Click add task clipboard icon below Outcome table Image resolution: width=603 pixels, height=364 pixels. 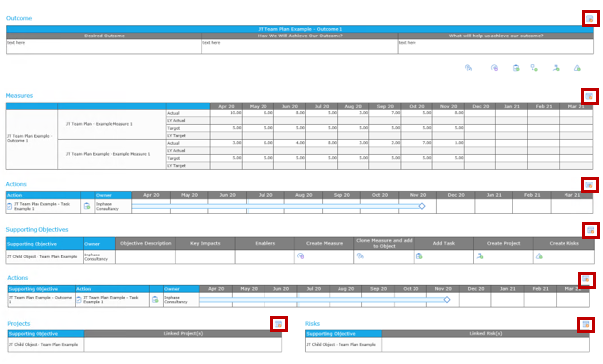pyautogui.click(x=516, y=68)
